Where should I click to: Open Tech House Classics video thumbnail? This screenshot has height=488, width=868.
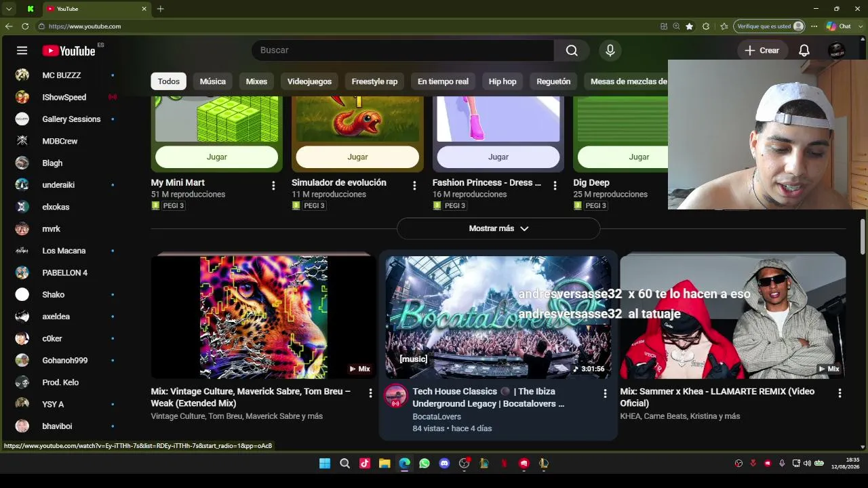coord(498,316)
